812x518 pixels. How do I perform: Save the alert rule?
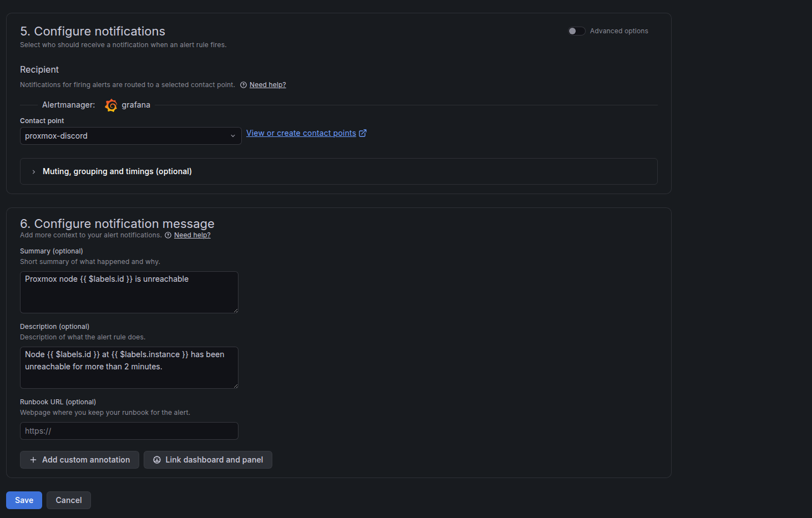(x=24, y=500)
